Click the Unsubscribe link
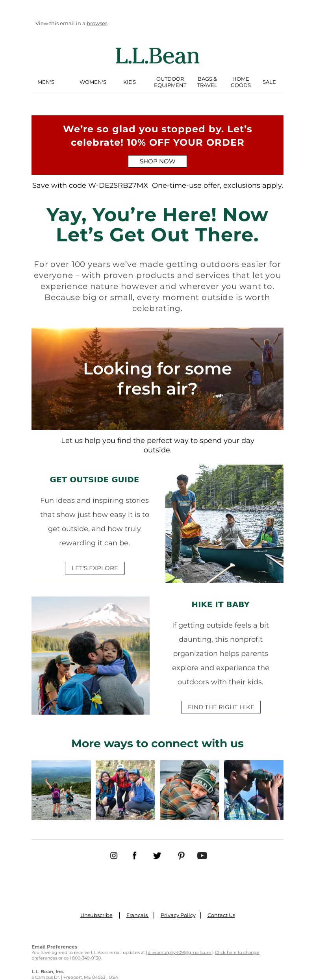 click(x=96, y=915)
